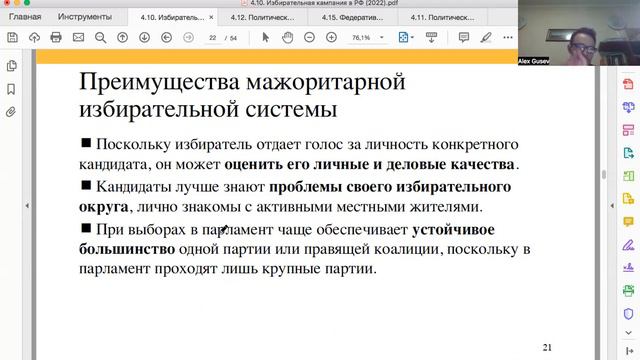Open the bookmarks panel
This screenshot has height=360, width=640.
point(11,89)
